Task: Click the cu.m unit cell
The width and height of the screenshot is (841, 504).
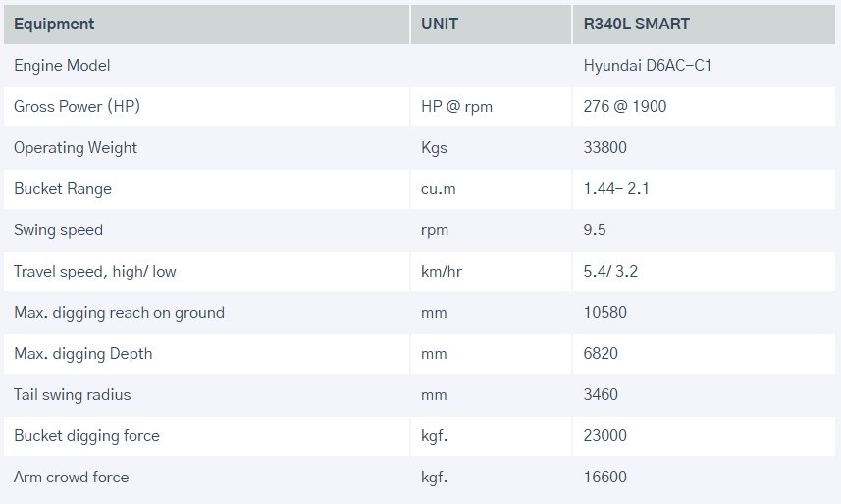Action: coord(438,189)
